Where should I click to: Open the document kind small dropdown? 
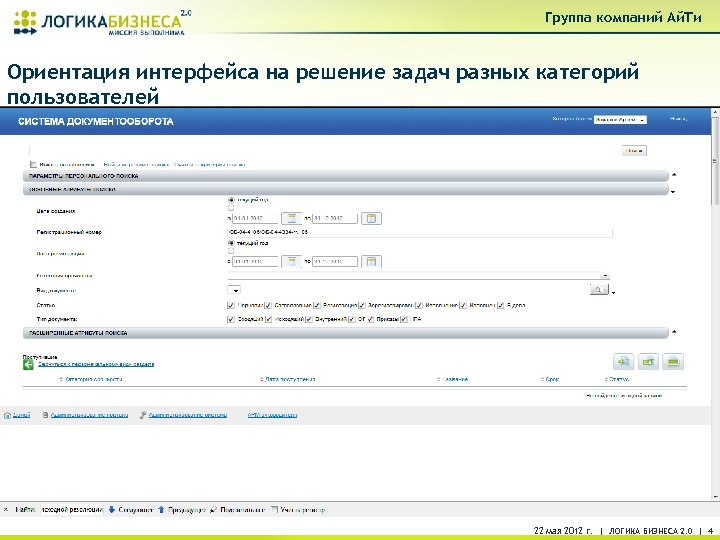click(x=234, y=290)
